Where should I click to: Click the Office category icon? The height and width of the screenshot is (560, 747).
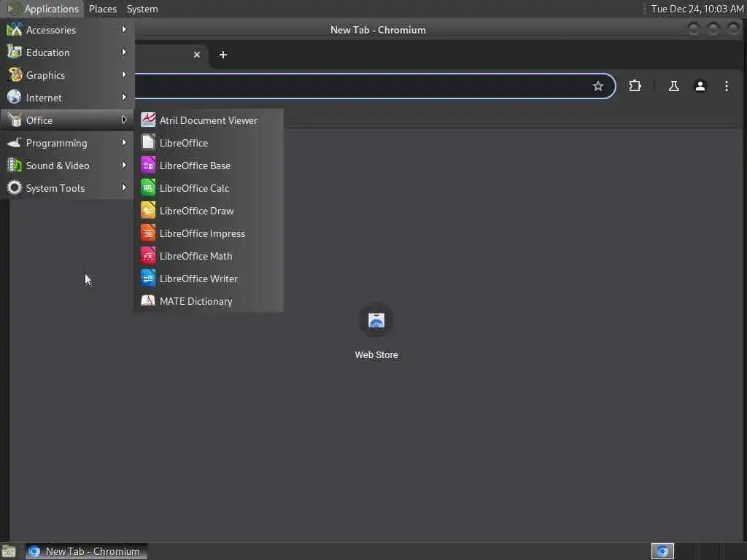(15, 120)
